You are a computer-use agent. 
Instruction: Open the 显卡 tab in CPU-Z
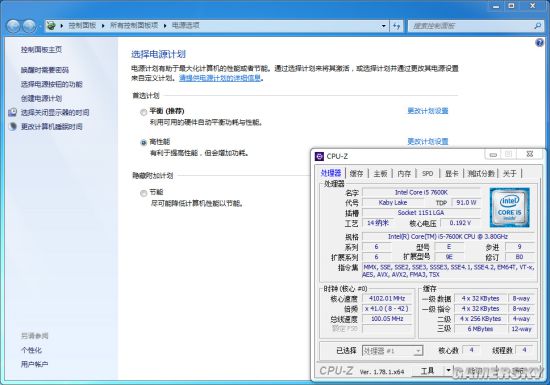pyautogui.click(x=451, y=173)
